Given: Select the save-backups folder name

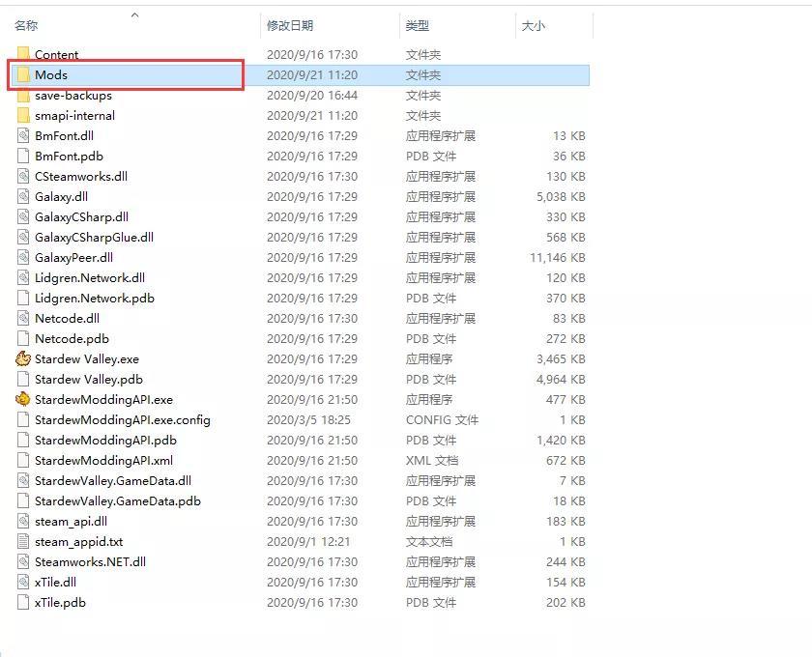Looking at the screenshot, I should pos(73,96).
